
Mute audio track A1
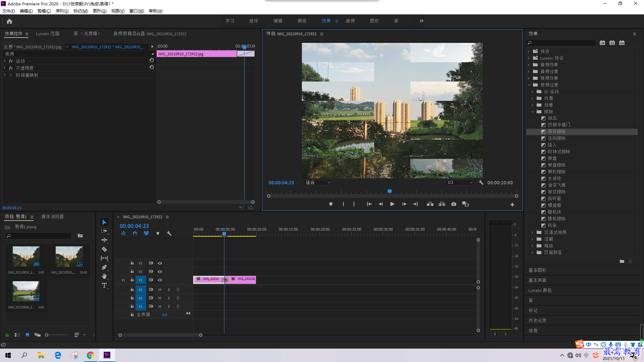(160, 290)
